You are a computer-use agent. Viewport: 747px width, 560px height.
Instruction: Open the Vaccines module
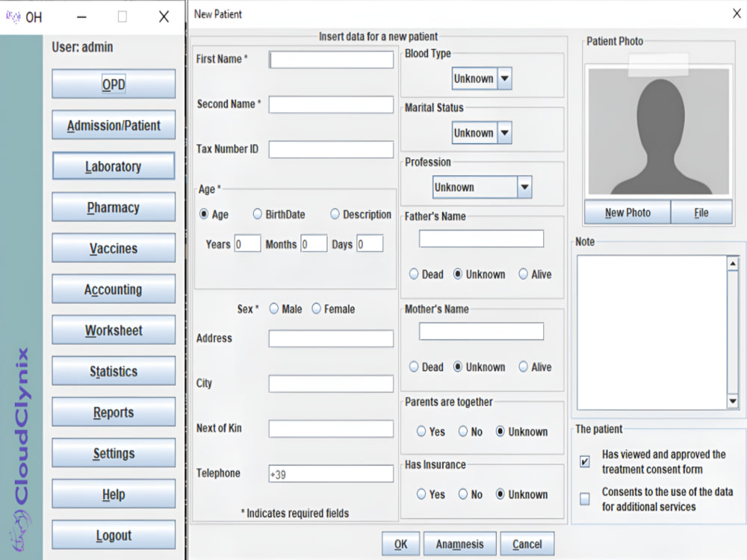pos(114,248)
